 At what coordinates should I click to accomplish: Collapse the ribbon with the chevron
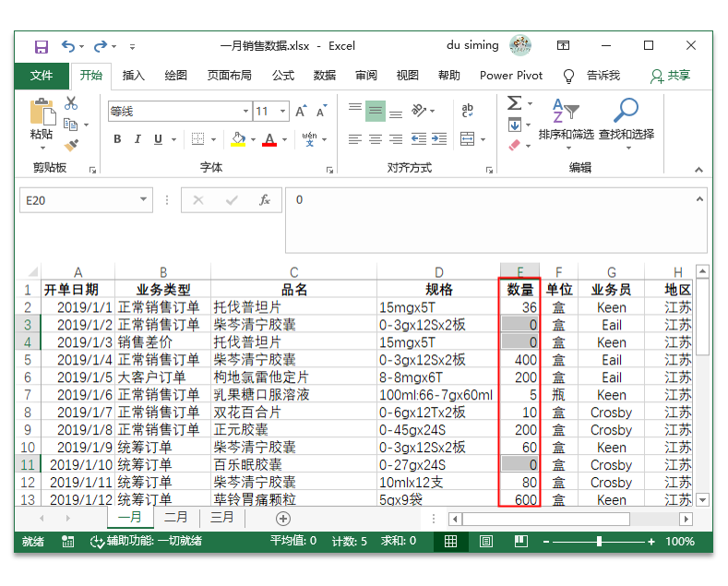coord(698,170)
